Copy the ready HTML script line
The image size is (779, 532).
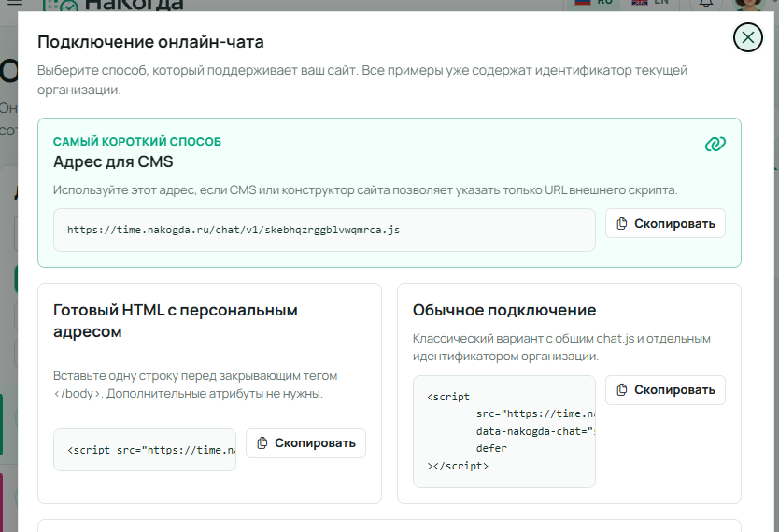click(305, 442)
